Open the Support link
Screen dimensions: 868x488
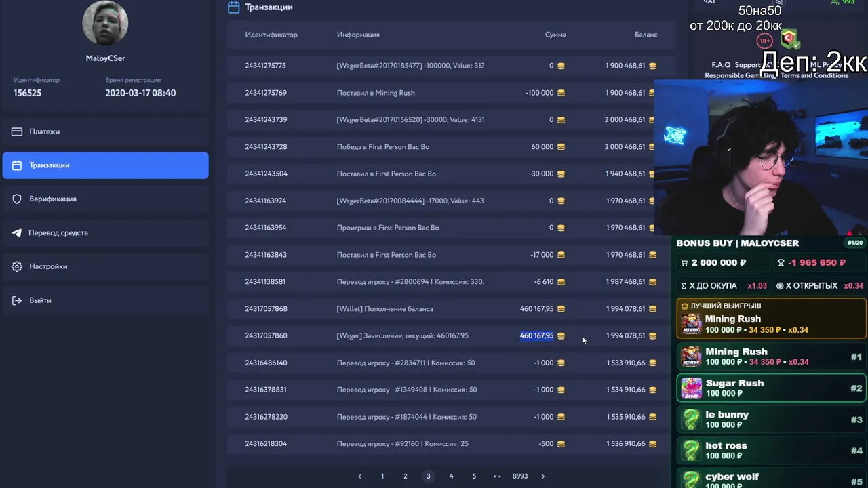click(747, 65)
